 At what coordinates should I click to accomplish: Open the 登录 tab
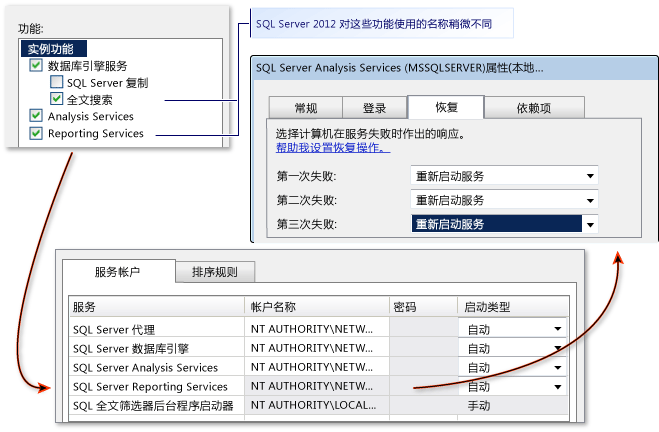pyautogui.click(x=374, y=108)
